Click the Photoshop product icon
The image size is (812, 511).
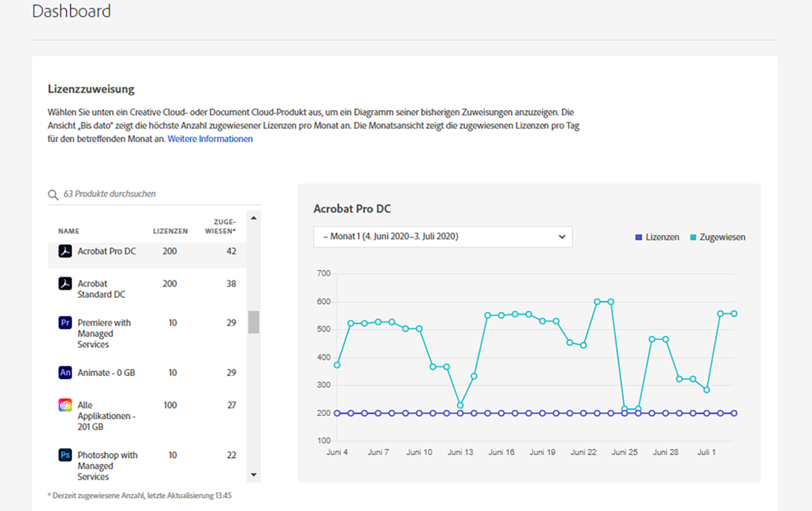coord(65,455)
